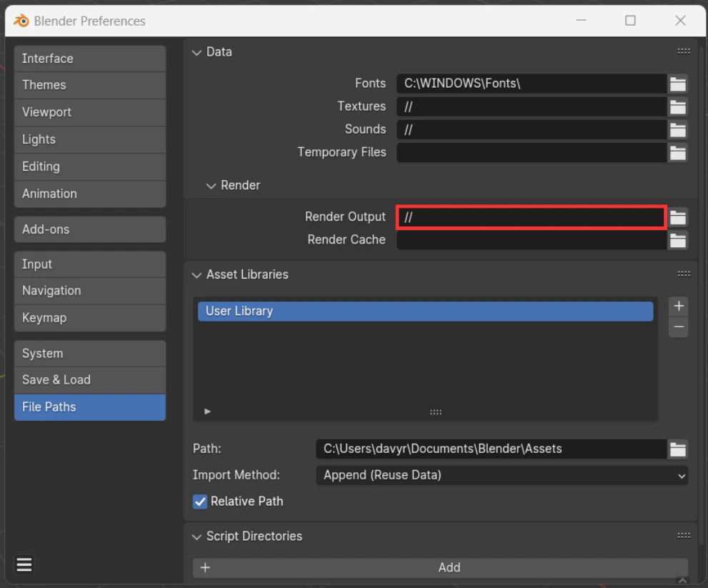The image size is (708, 588).
Task: Browse folder for Temporary Files
Action: (x=678, y=153)
